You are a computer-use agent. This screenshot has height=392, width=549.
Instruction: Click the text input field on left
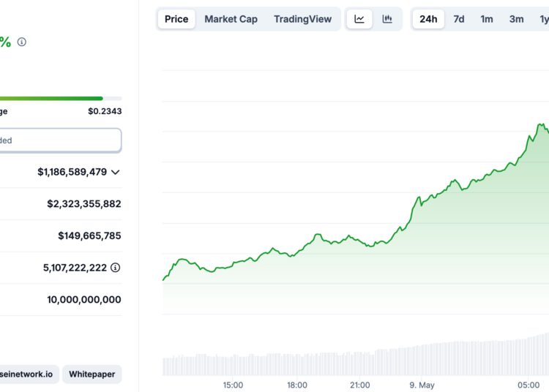59,140
